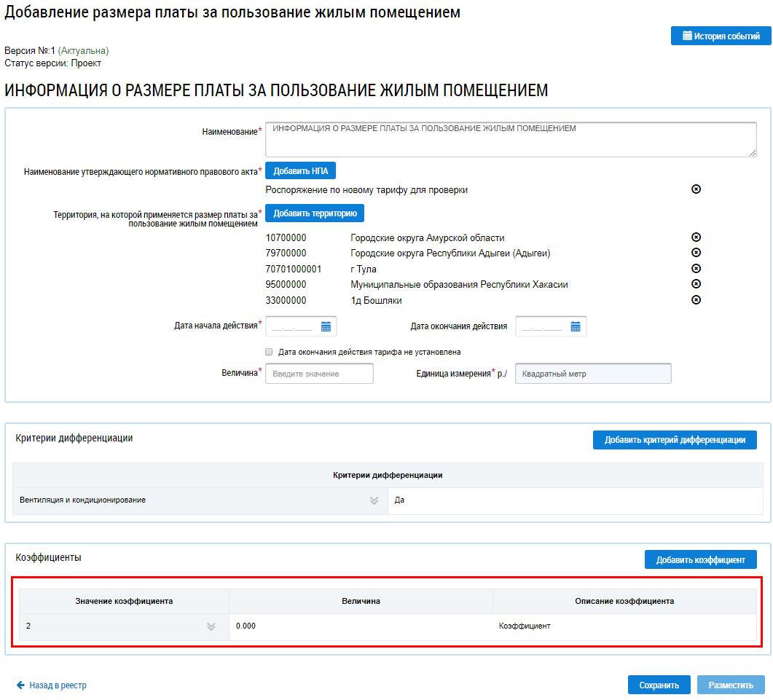Viewport: 773px width, 700px height.
Task: Click back arrow icon beside Назад в реестр
Action: pyautogui.click(x=20, y=685)
